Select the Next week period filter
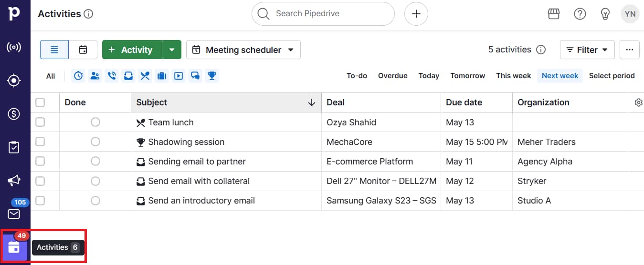This screenshot has width=644, height=265. tap(560, 75)
